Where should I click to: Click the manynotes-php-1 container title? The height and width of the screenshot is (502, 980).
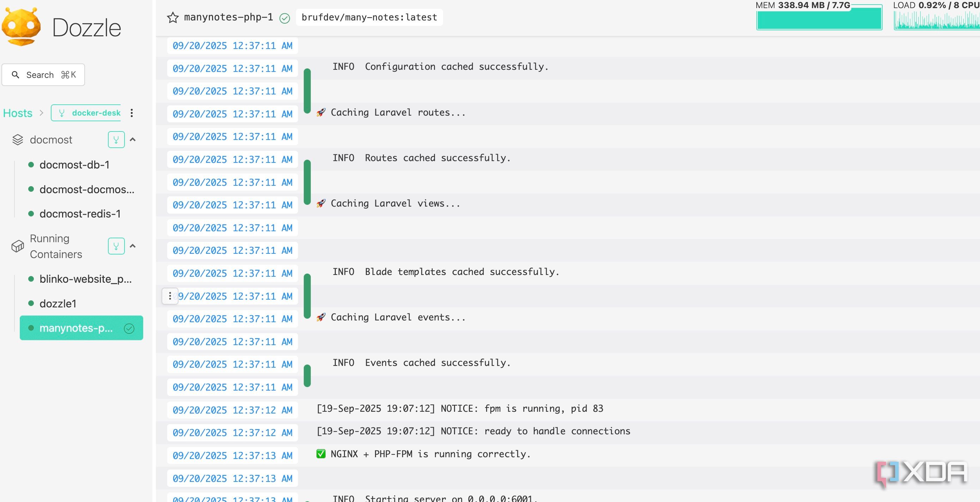[x=228, y=17]
